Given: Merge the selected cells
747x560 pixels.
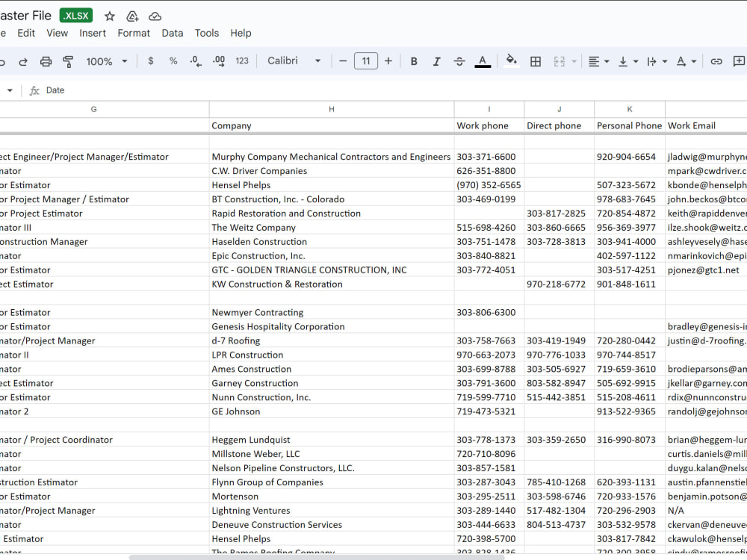Looking at the screenshot, I should 560,61.
